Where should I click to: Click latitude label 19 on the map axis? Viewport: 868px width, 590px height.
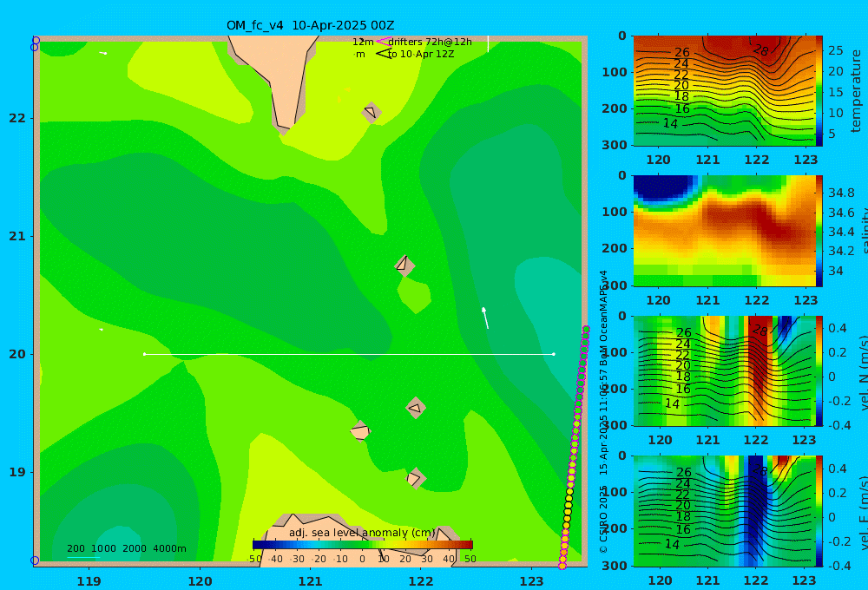17,472
